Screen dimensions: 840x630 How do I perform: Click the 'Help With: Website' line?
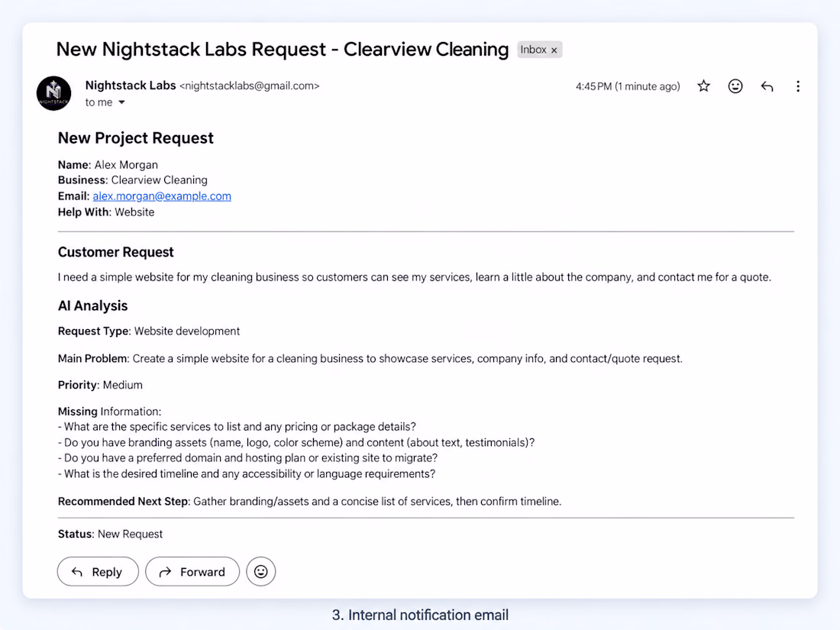(106, 212)
